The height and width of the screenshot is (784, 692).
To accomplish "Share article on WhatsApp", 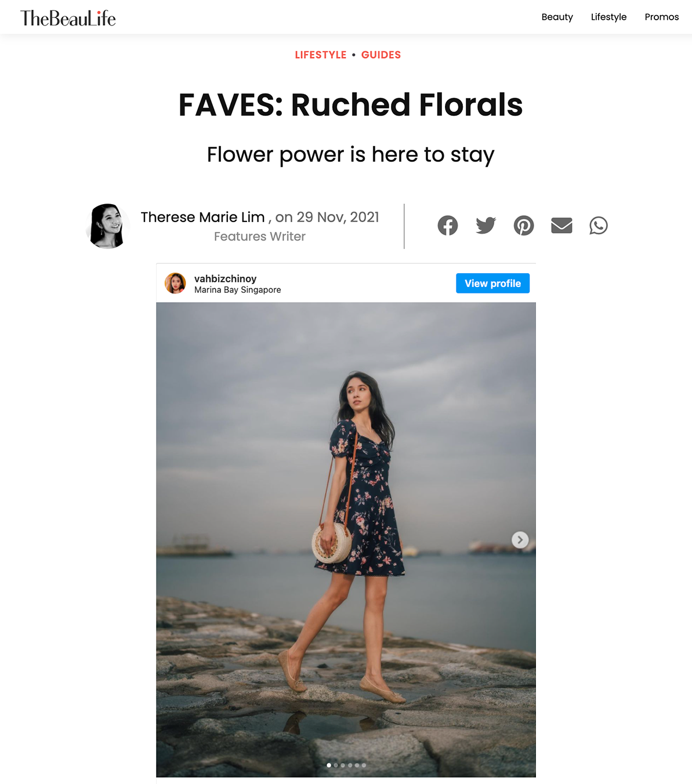I will (x=599, y=226).
